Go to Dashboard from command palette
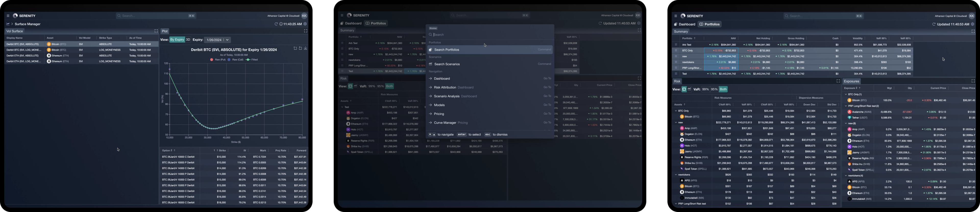This screenshot has width=980, height=212. [490, 78]
